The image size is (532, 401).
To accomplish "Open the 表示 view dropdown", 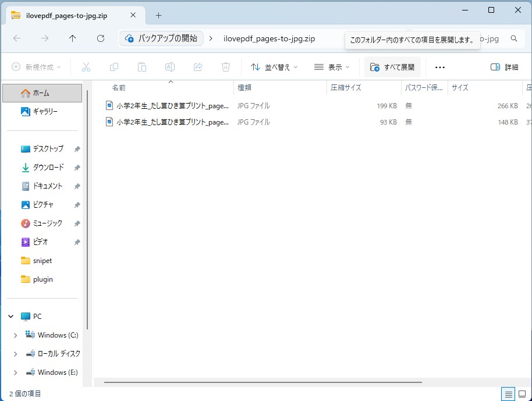I will pyautogui.click(x=332, y=67).
